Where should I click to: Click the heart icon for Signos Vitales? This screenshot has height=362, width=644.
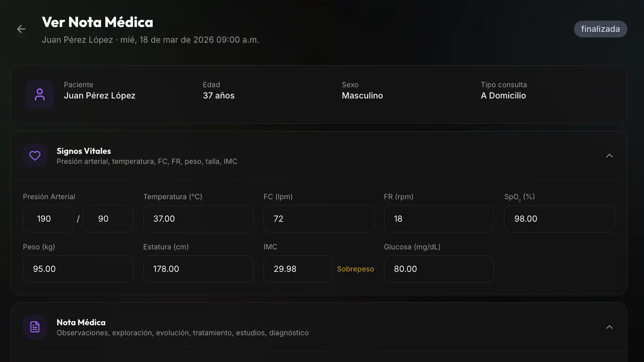click(35, 156)
